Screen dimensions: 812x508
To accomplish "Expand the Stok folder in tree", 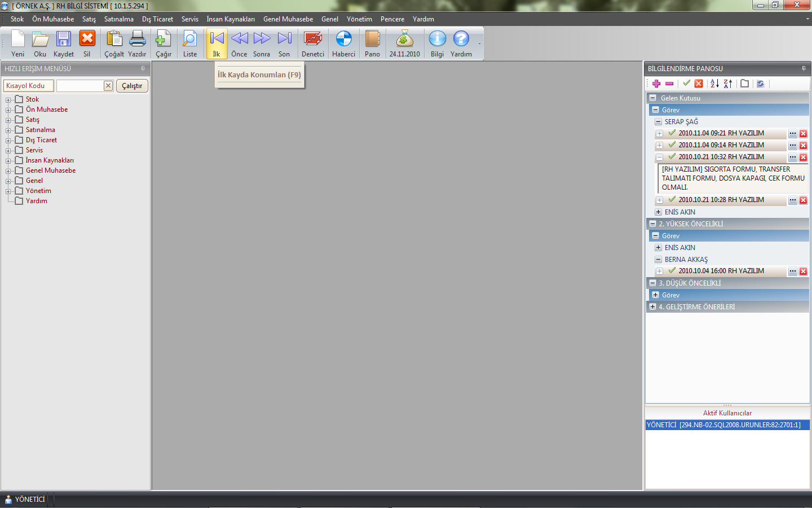I will [x=8, y=100].
